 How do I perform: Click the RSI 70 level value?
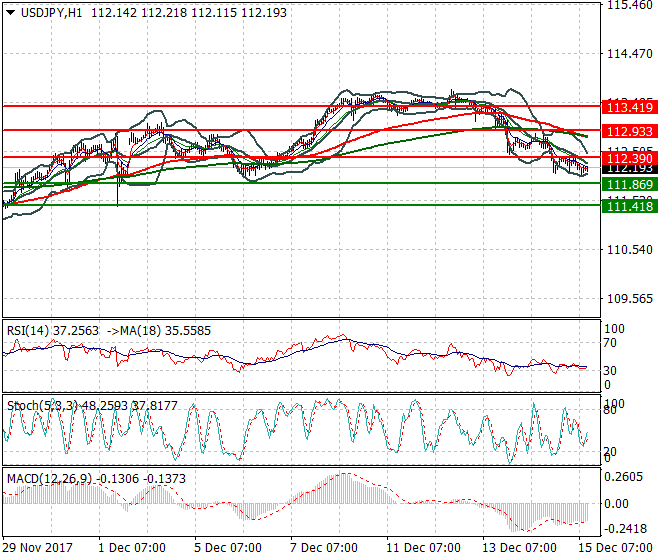609,343
